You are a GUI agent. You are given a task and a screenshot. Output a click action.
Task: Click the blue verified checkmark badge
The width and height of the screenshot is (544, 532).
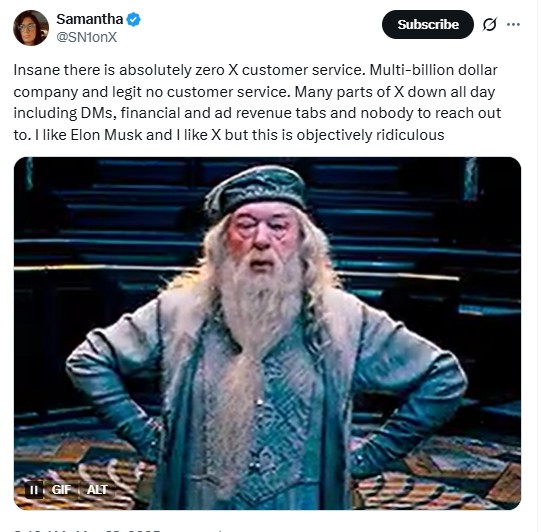tap(133, 19)
